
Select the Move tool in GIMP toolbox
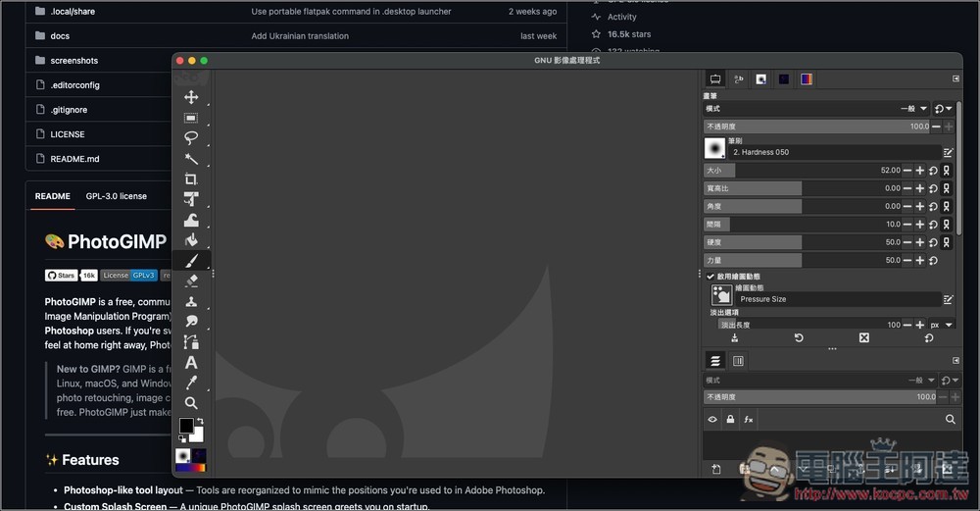191,97
